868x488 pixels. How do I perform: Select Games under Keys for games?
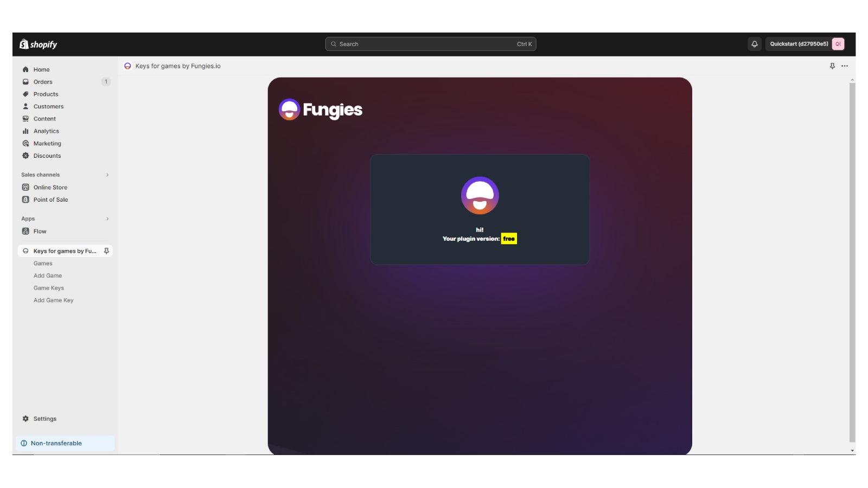43,263
